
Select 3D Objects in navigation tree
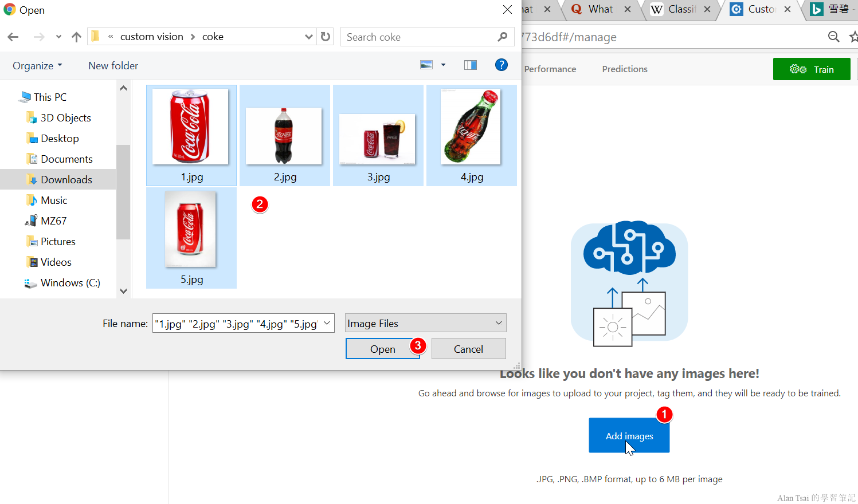[x=65, y=117]
